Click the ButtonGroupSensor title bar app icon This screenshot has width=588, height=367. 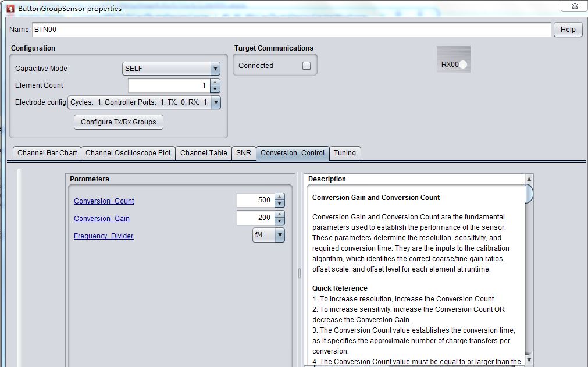(10, 9)
